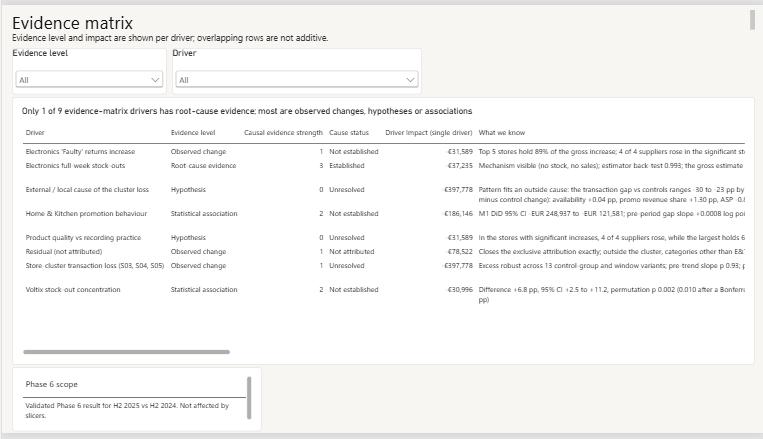This screenshot has height=439, width=763.
Task: Click 'Not established' in Home & Kitchen row
Action: (354, 213)
